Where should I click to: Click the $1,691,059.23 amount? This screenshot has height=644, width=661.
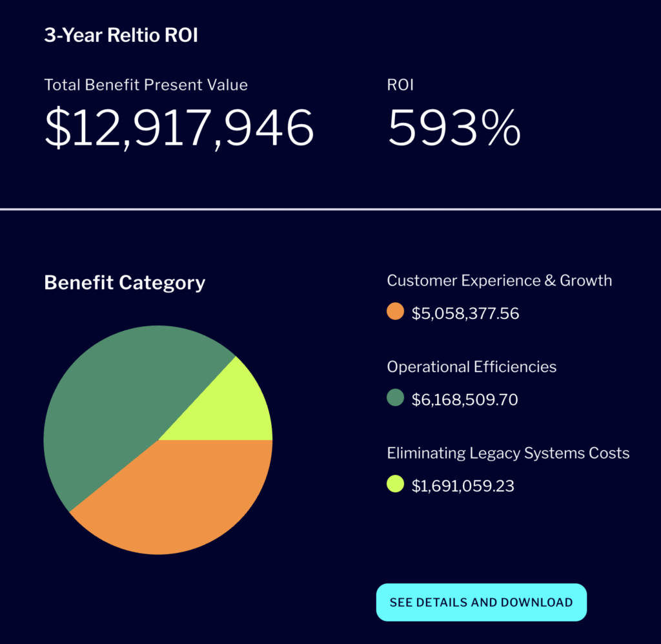point(463,486)
